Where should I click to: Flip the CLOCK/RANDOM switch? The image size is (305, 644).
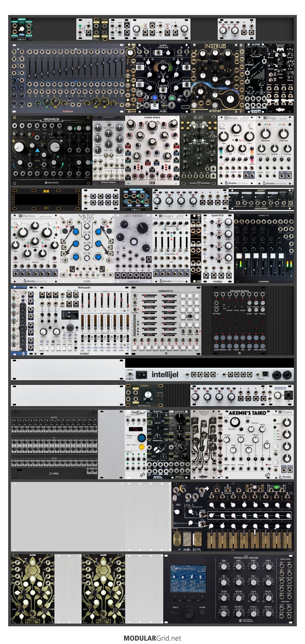click(145, 26)
